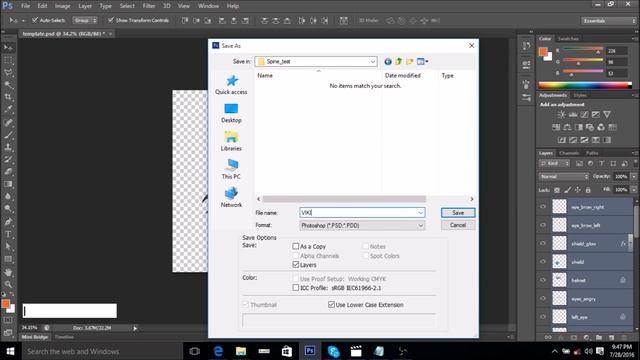Open the View Menu dropdown in Save As
640x360 pixels.
pos(422,62)
